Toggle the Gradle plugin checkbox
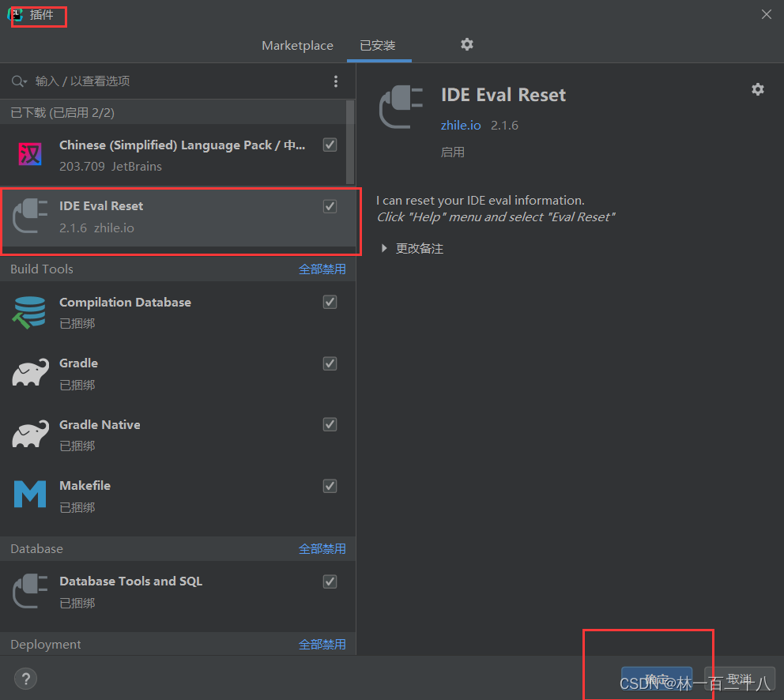Image resolution: width=784 pixels, height=700 pixels. coord(330,363)
